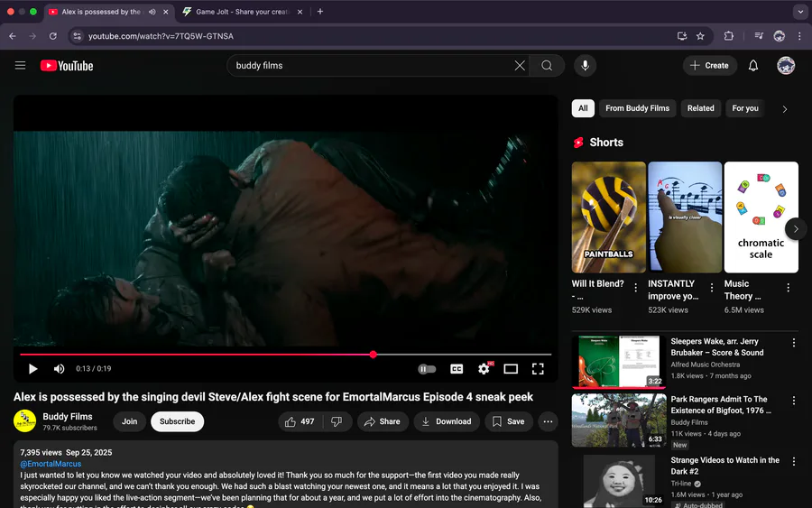The width and height of the screenshot is (812, 508).
Task: Open Buddy Films channel avatar
Action: tap(25, 421)
